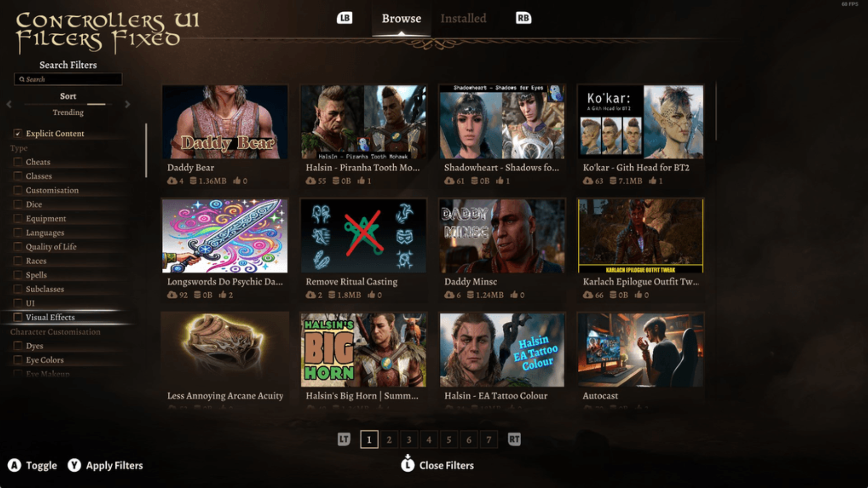Click the Longswords Do Psychic Damage icon

coord(225,235)
